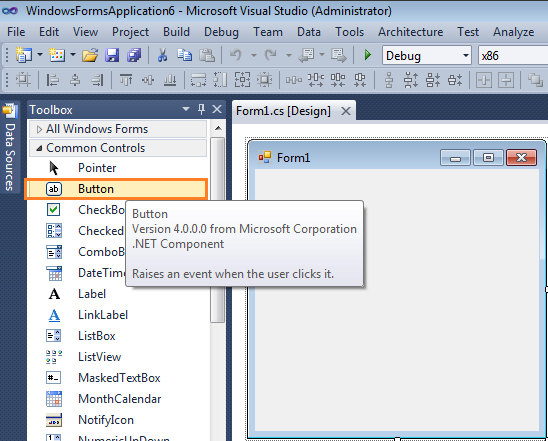Click the Align Bottoms layout icon
This screenshot has width=548, height=441.
click(170, 80)
